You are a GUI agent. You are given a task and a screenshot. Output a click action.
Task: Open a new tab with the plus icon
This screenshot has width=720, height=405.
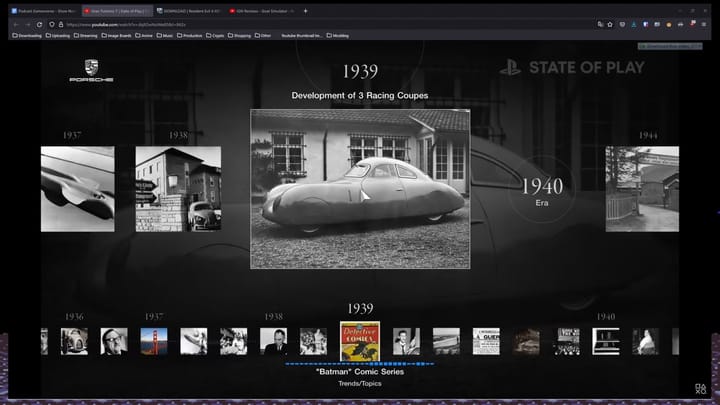[x=305, y=11]
